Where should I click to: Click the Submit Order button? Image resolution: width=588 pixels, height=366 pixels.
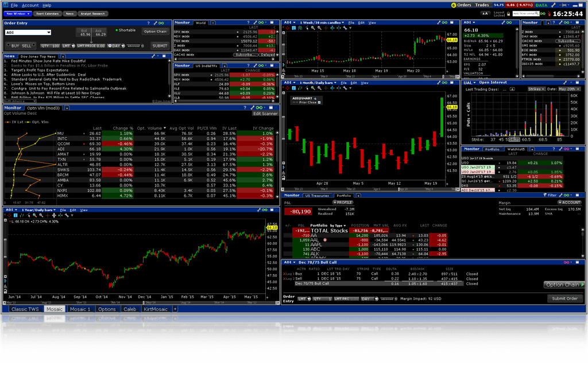tap(564, 297)
